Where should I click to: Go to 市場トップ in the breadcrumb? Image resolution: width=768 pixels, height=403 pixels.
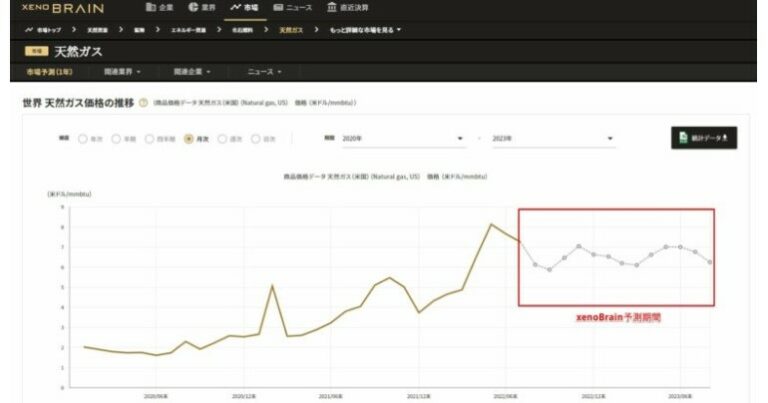pyautogui.click(x=43, y=30)
